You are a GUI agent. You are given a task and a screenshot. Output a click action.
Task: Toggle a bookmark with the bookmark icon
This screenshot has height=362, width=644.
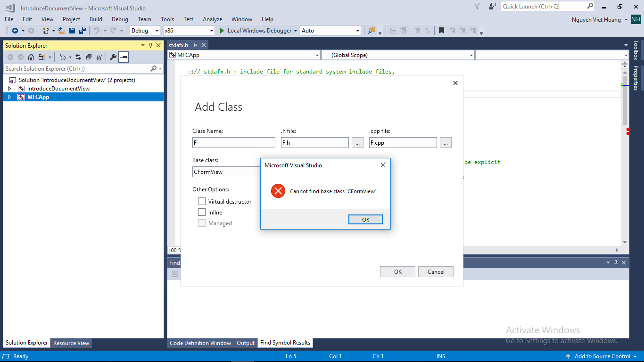pyautogui.click(x=441, y=31)
